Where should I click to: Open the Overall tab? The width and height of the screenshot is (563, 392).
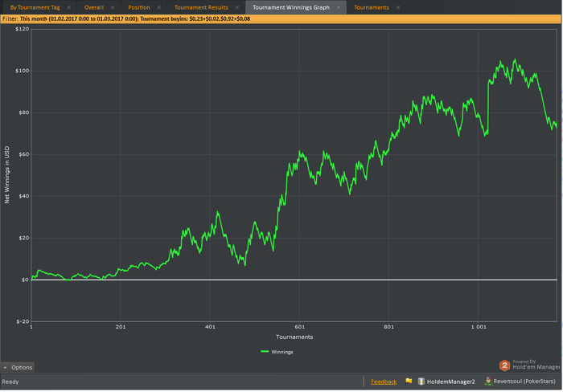[x=94, y=7]
